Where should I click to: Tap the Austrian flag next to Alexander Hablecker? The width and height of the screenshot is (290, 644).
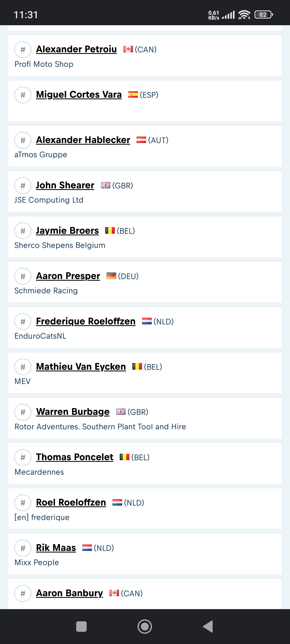point(141,140)
